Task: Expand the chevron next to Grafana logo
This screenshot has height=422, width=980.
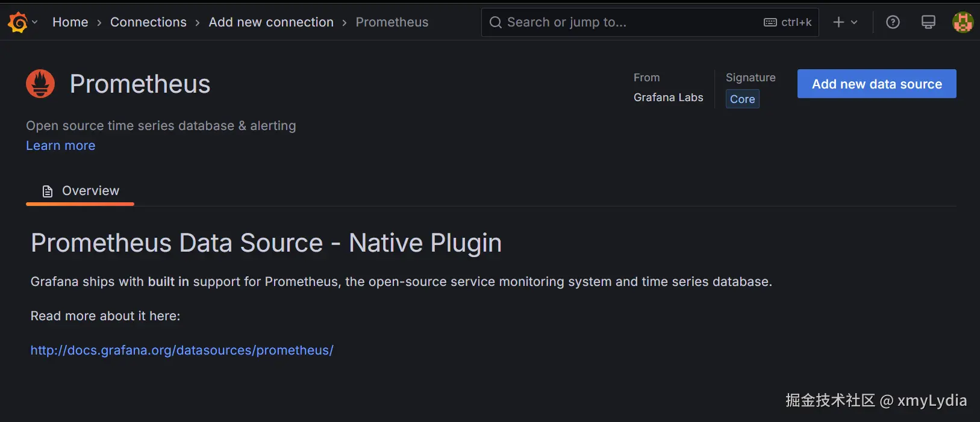Action: click(x=35, y=22)
